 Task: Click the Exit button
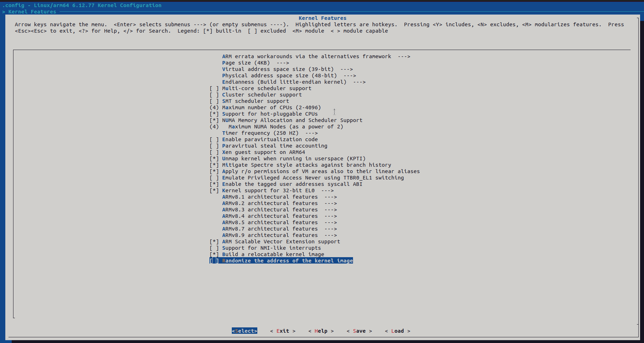click(x=283, y=331)
